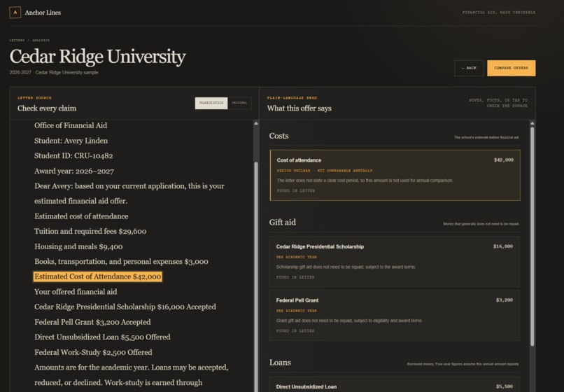Select the Cost of attendance card

pos(395,175)
